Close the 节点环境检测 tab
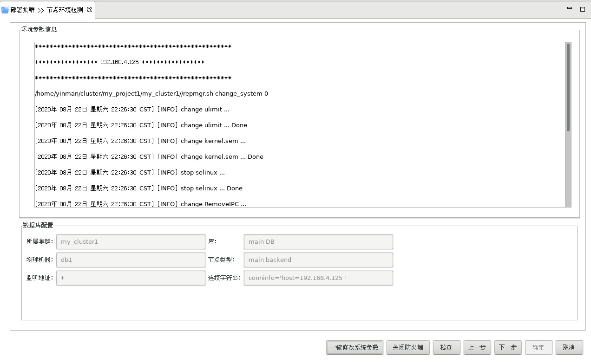This screenshot has height=364, width=591. click(x=89, y=10)
